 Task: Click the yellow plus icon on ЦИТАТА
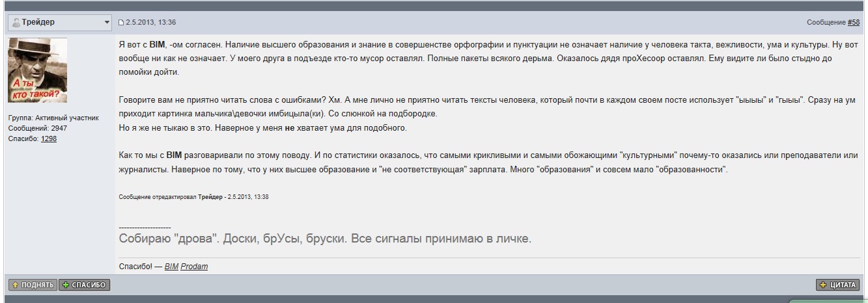point(823,285)
